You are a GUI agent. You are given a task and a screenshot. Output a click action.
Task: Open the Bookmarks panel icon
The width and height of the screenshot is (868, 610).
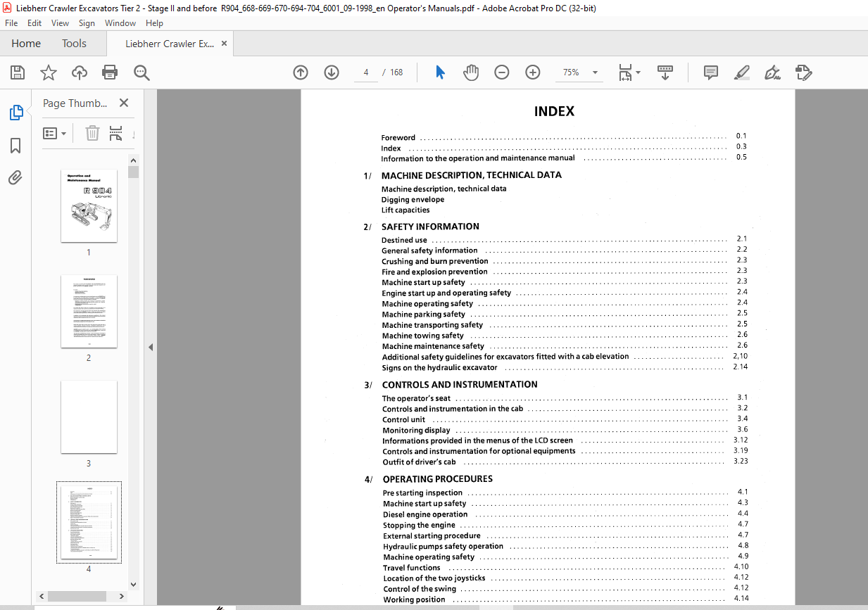[x=15, y=146]
